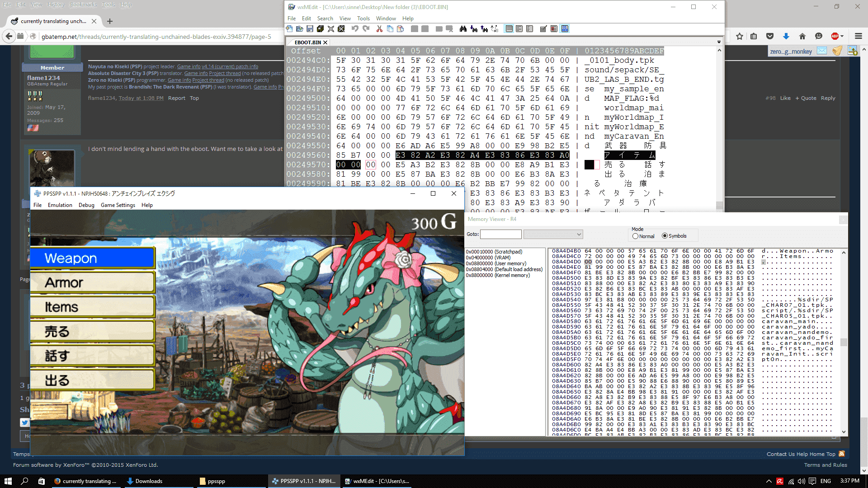Click the Quote link on post #98
This screenshot has width=868, height=488.
[x=806, y=98]
